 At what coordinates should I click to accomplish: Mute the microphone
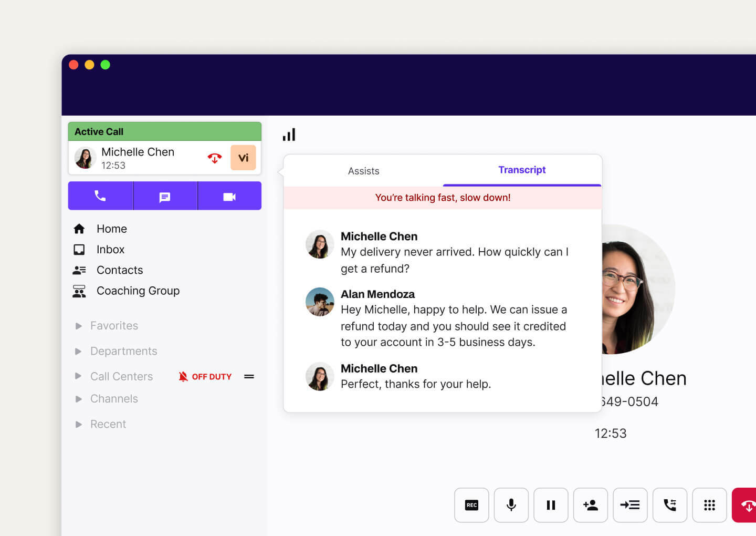coord(511,505)
